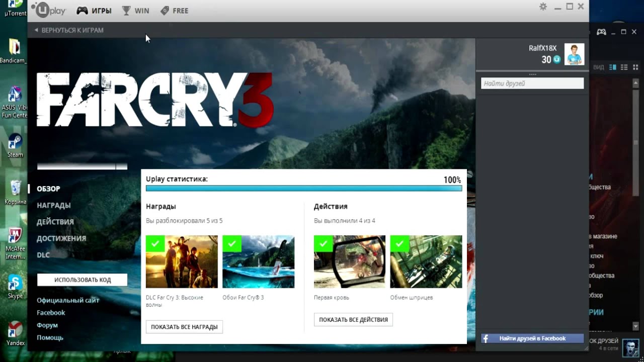Select list view icon in the Steam window
This screenshot has width=644, height=362.
click(x=624, y=67)
